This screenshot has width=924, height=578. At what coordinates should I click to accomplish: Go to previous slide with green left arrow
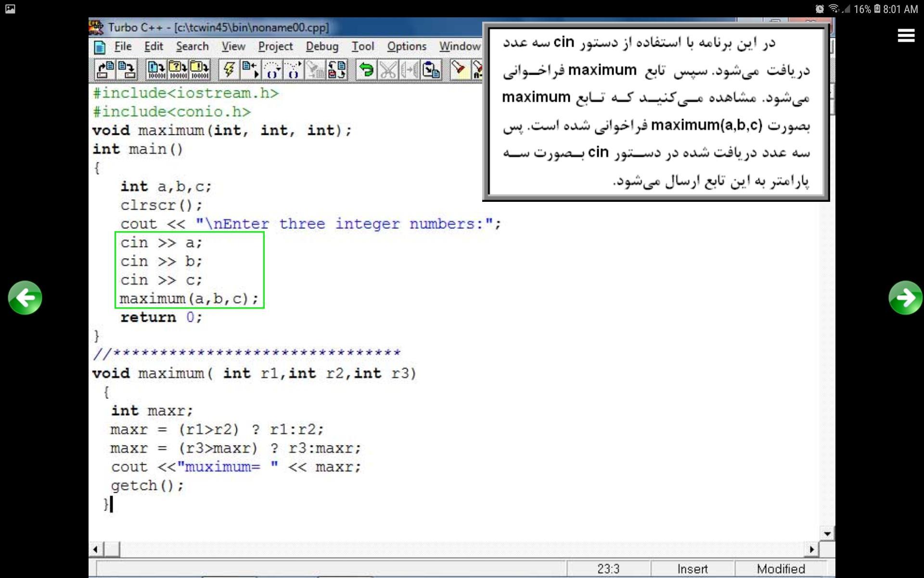tap(25, 298)
